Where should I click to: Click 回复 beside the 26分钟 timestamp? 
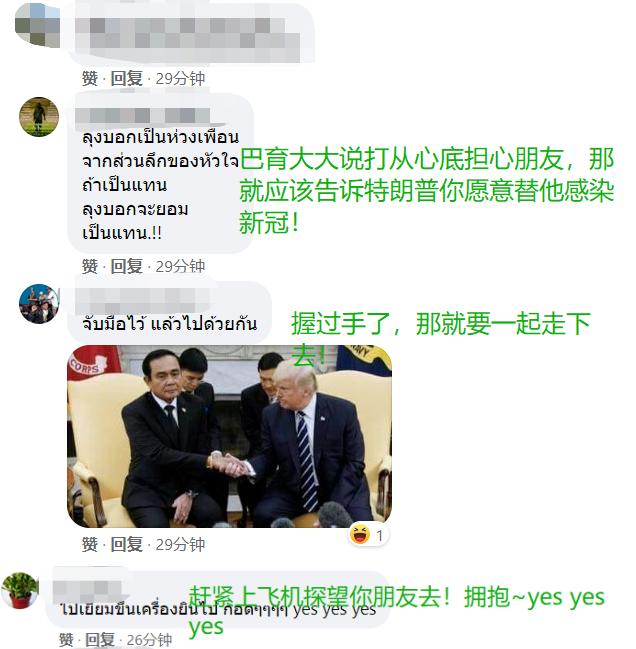click(x=100, y=640)
